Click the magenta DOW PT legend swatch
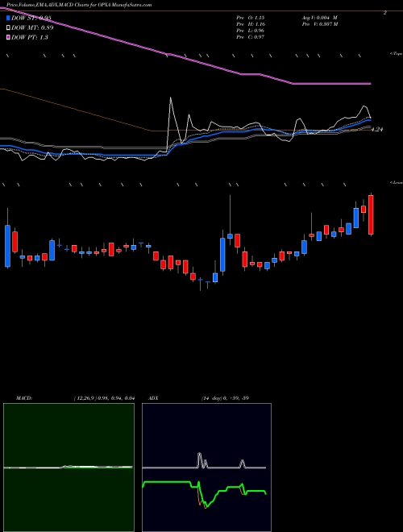 pyautogui.click(x=9, y=37)
